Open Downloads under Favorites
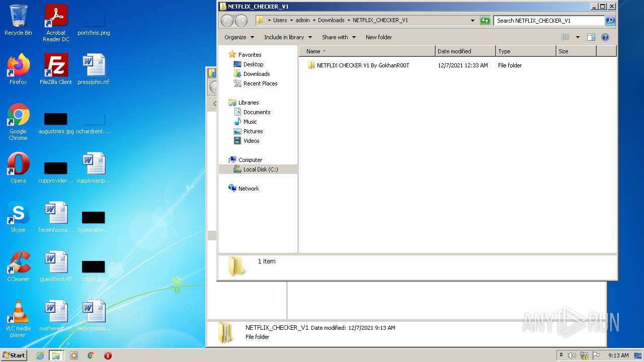 (257, 74)
